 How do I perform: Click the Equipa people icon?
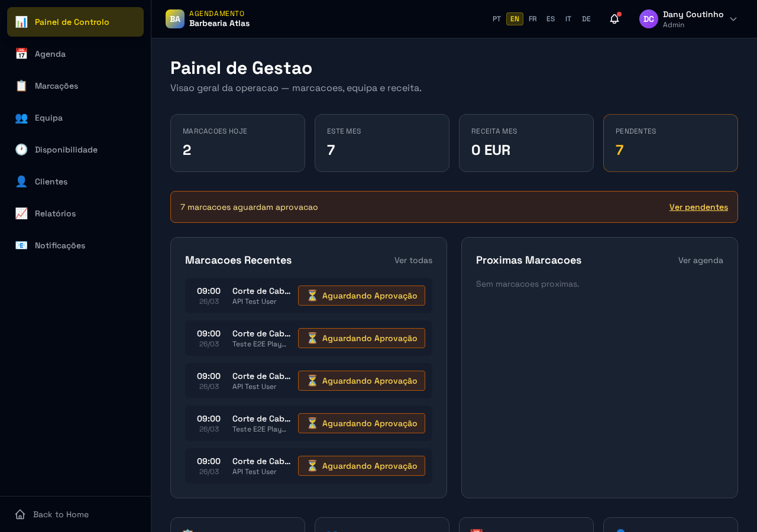pyautogui.click(x=21, y=118)
